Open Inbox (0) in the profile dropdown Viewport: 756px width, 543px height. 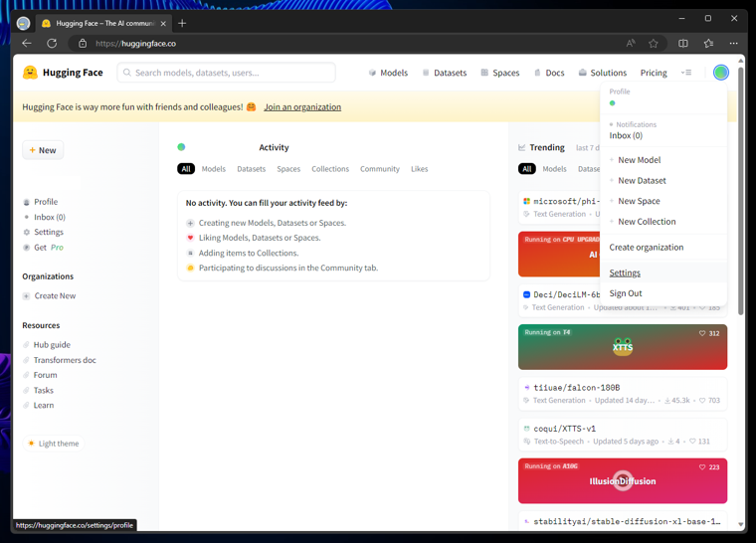tap(626, 135)
